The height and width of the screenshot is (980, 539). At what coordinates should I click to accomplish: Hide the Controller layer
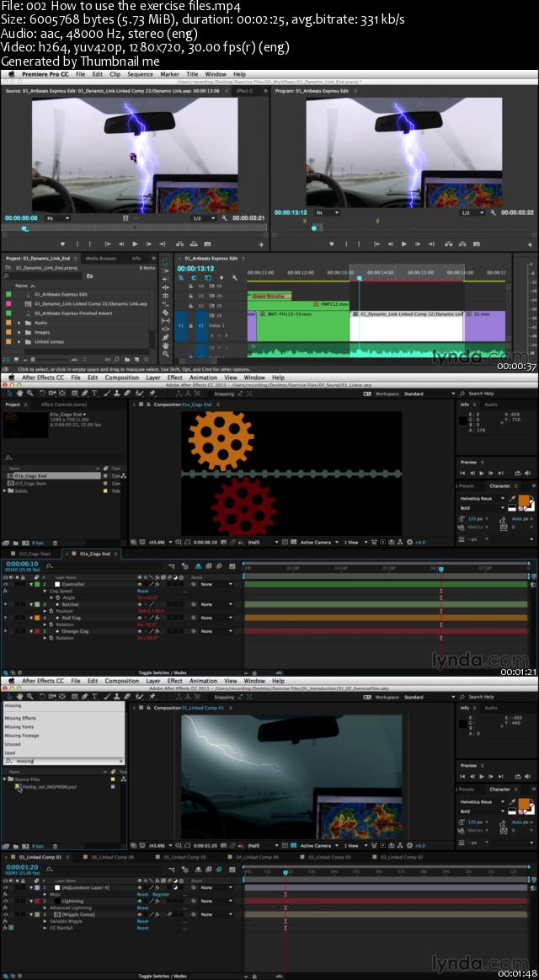click(x=5, y=584)
